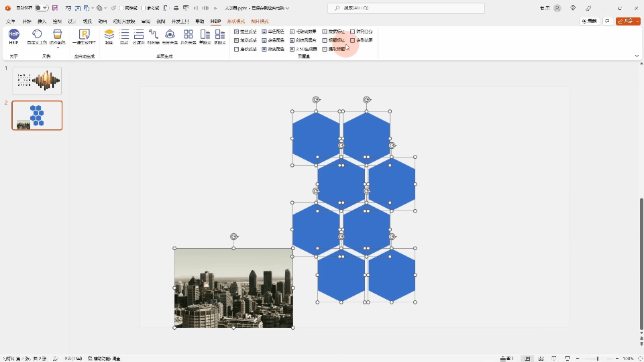The image size is (644, 362).
Task: Click the top item in fifth magic box column
Action: click(x=362, y=32)
